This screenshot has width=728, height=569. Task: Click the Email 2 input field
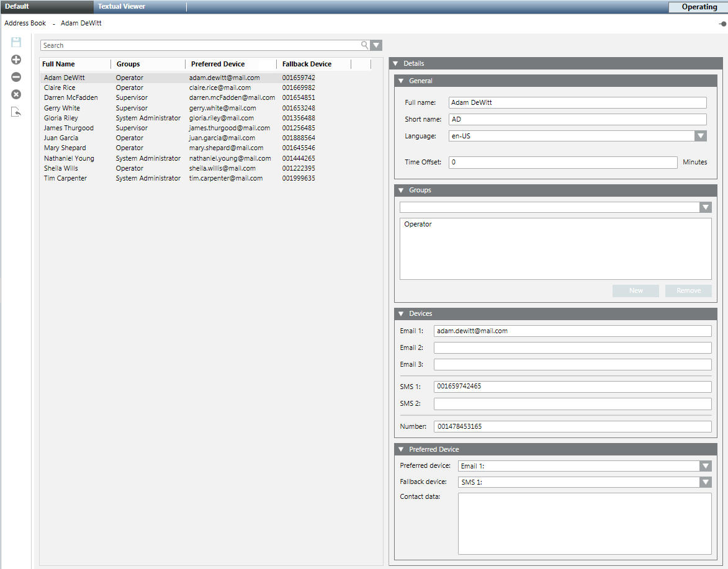click(572, 347)
